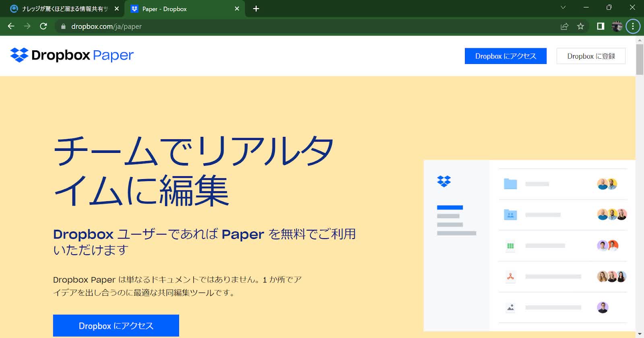Open the browser side panel
This screenshot has width=644, height=338.
pyautogui.click(x=601, y=27)
